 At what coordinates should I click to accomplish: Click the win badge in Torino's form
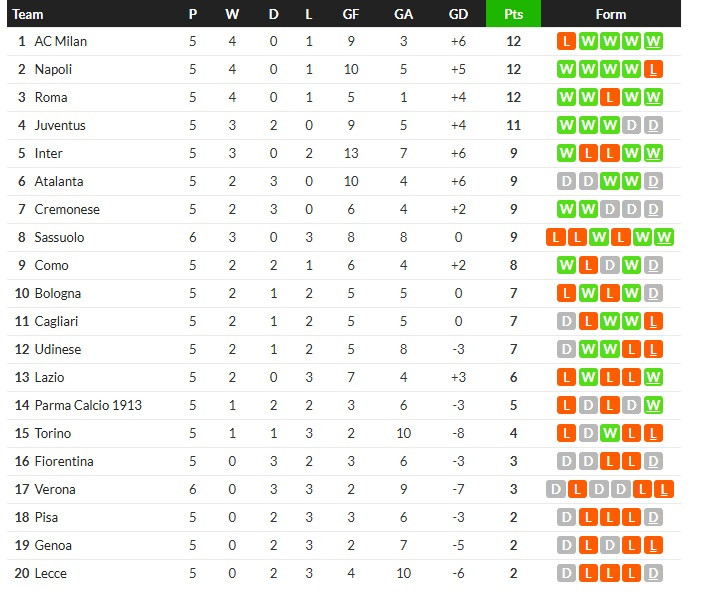pyautogui.click(x=610, y=433)
